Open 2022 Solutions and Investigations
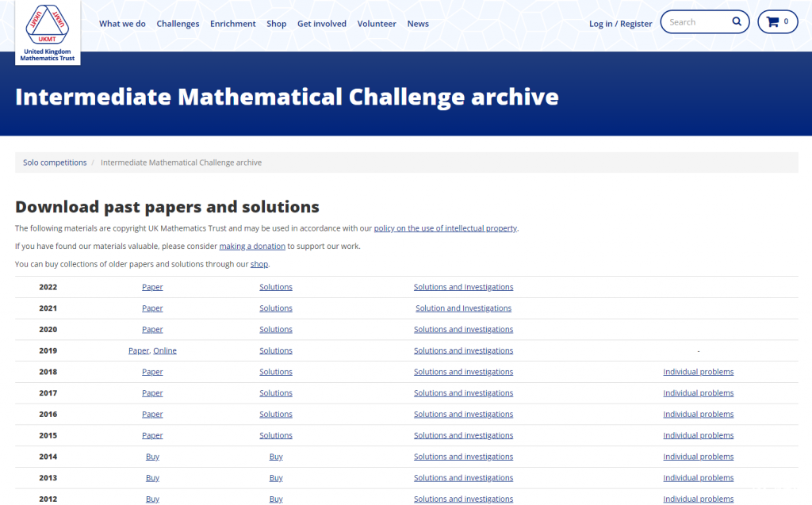The height and width of the screenshot is (505, 812). click(463, 287)
